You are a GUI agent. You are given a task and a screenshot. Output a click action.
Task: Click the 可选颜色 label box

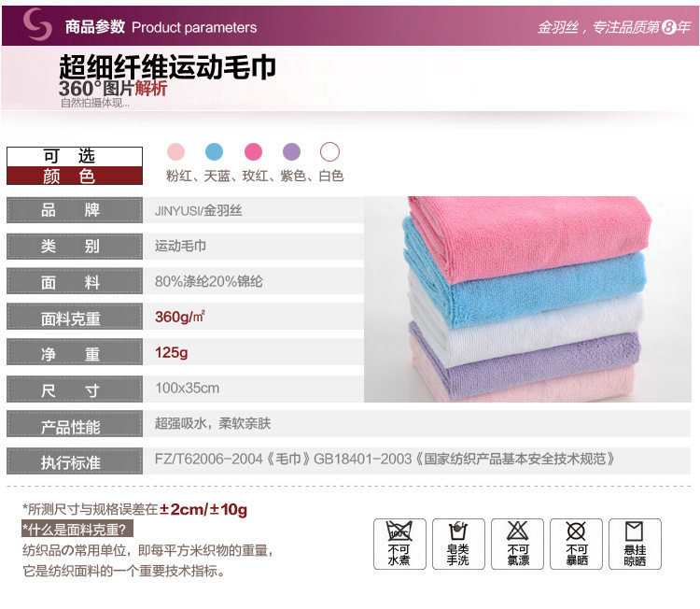point(75,165)
